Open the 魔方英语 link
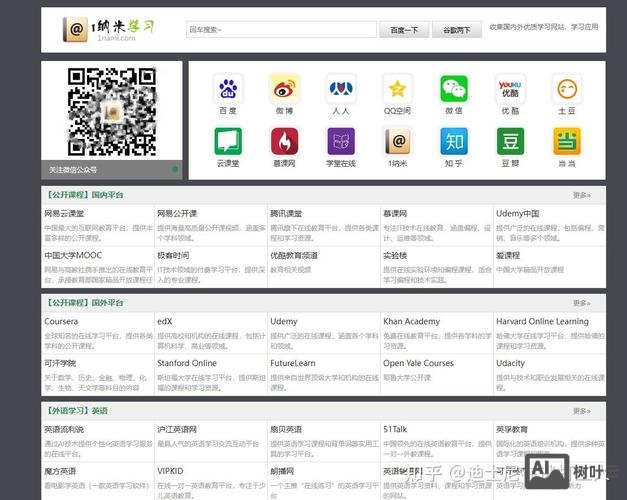 (x=60, y=471)
